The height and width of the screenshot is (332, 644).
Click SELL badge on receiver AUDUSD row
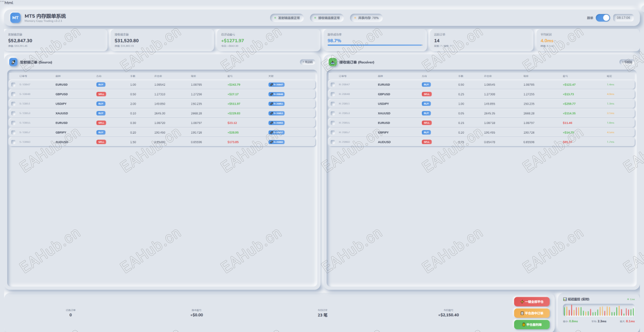[427, 142]
